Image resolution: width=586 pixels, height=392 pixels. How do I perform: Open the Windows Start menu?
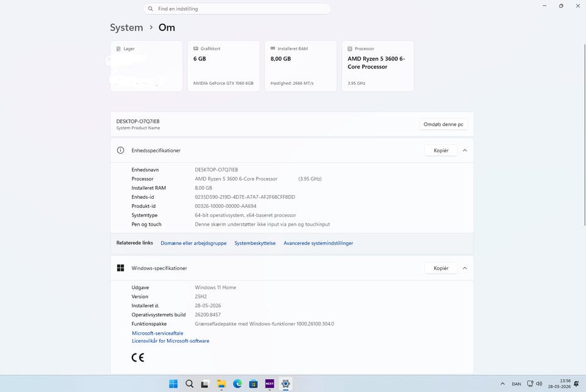pos(173,384)
